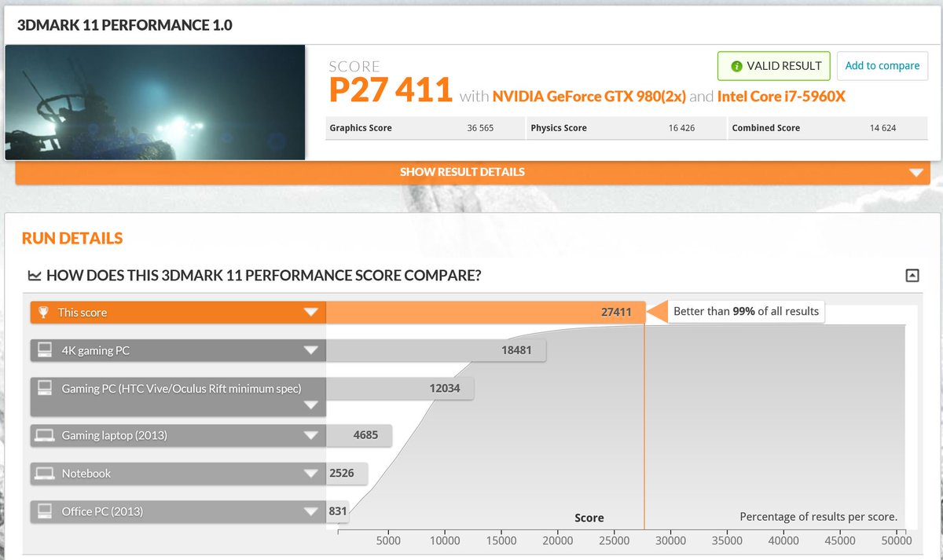Image resolution: width=943 pixels, height=560 pixels.
Task: Click the 27411 orange score bar
Action: 485,313
